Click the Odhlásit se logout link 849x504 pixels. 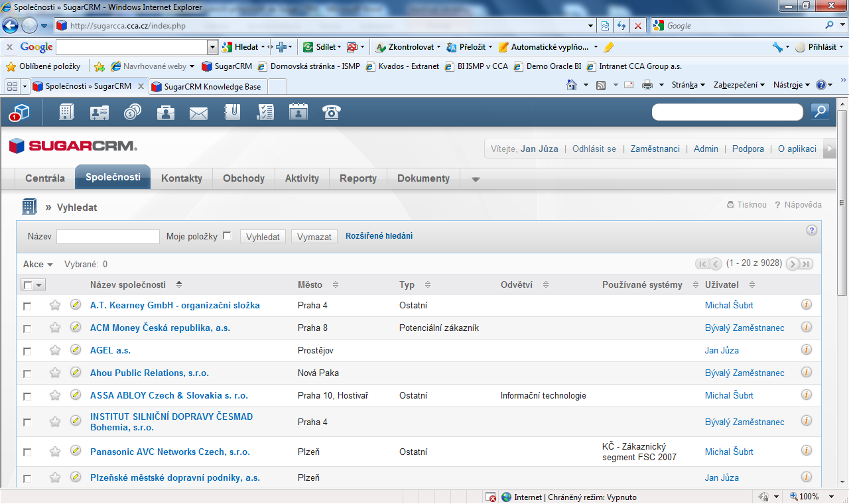(x=594, y=149)
